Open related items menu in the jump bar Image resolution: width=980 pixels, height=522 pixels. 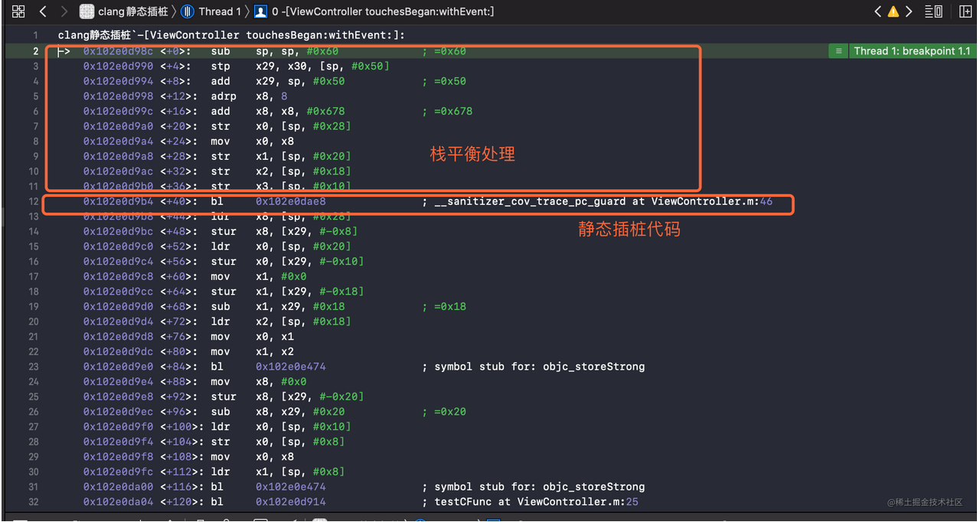pyautogui.click(x=18, y=11)
